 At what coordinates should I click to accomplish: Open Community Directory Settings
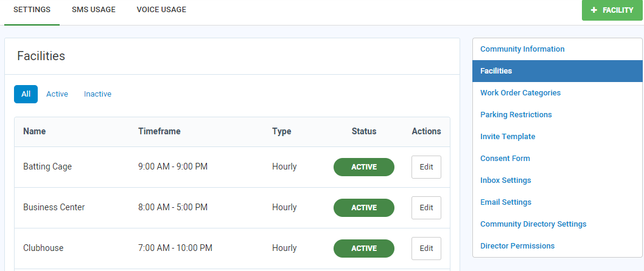click(533, 224)
